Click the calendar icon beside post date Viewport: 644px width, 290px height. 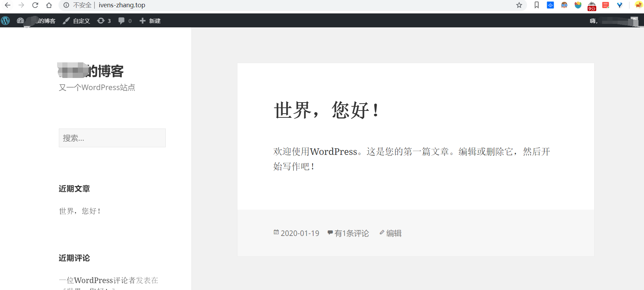pos(276,232)
